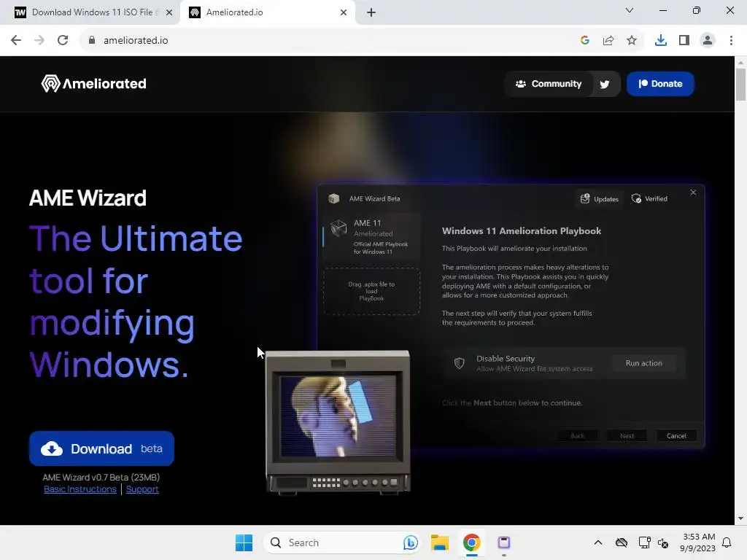Click the browser forward arrow
The image size is (747, 560).
point(39,41)
